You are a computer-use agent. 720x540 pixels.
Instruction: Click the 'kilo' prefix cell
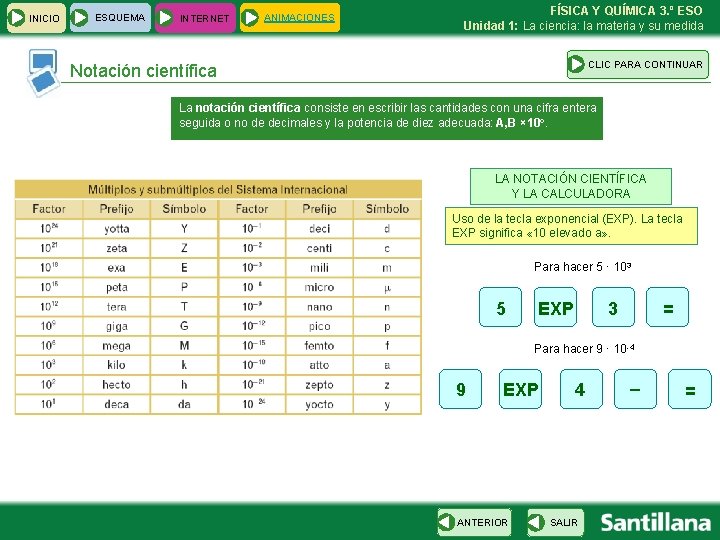117,365
